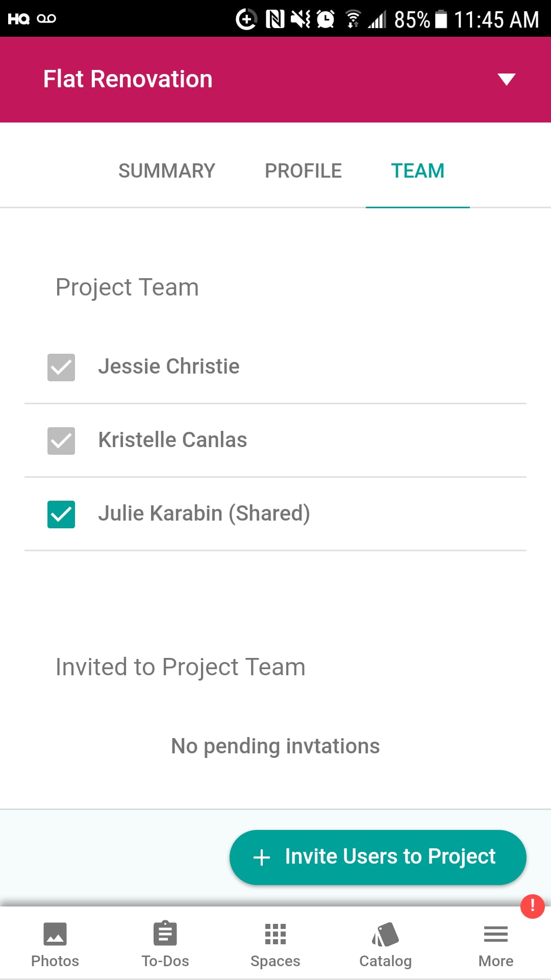
Task: Toggle Jessie Christie checkbox
Action: pos(61,367)
